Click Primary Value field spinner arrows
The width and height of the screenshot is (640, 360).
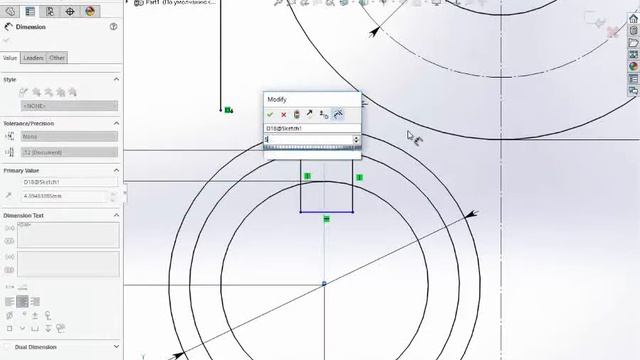click(x=113, y=197)
